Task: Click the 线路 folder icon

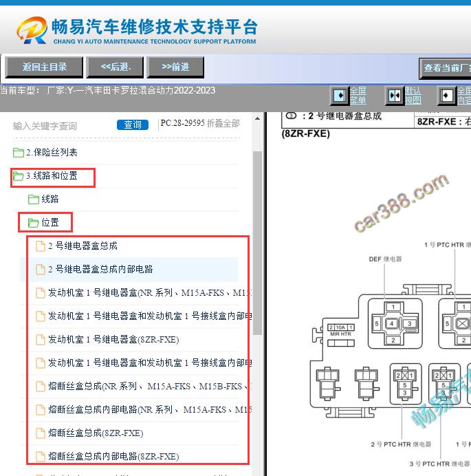Action: point(34,199)
